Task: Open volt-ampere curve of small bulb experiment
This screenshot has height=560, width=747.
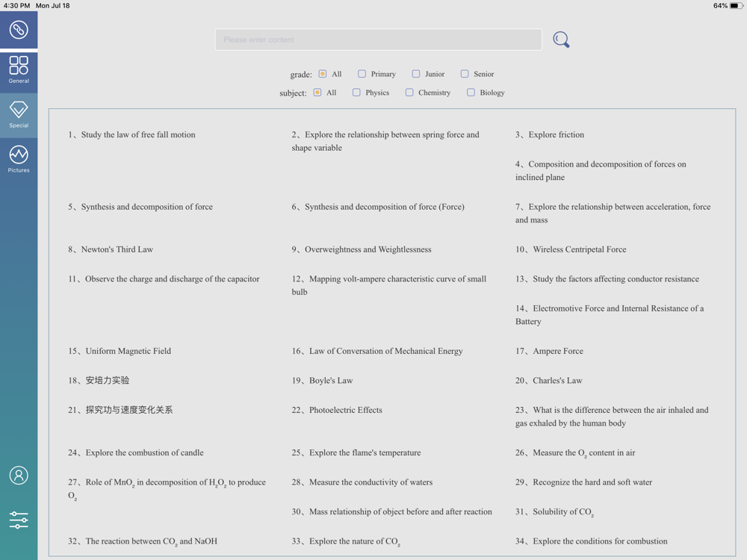Action: (388, 285)
